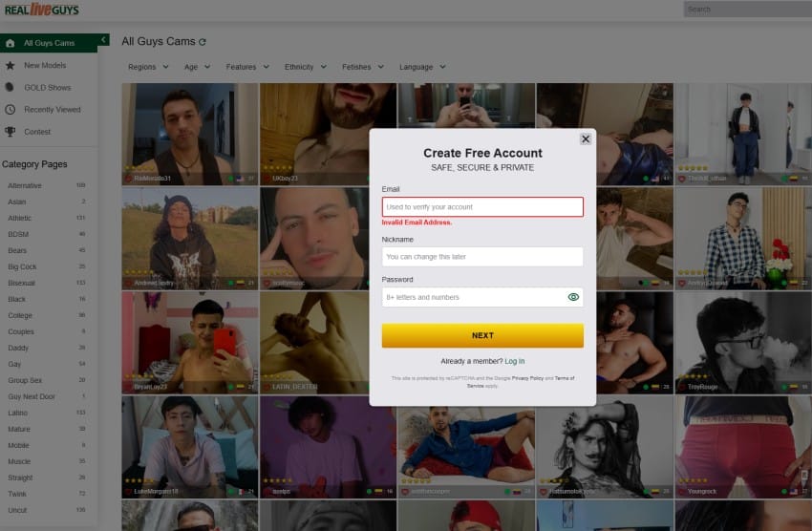The width and height of the screenshot is (812, 531).
Task: Click the GOLD Shows icon
Action: (10, 88)
